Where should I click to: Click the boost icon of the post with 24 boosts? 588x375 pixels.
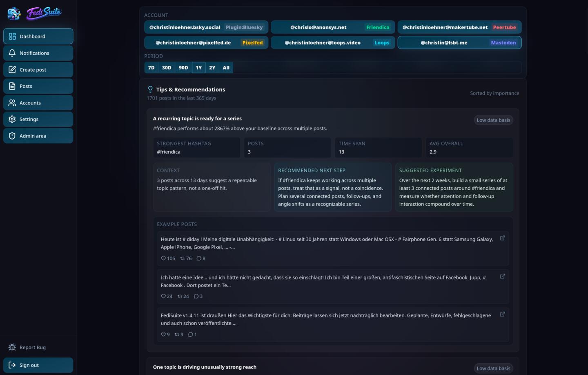(x=180, y=296)
